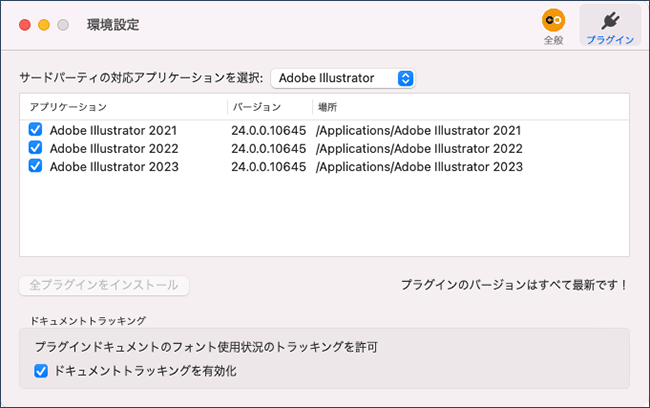Sort by バージョン column header

coord(257,107)
